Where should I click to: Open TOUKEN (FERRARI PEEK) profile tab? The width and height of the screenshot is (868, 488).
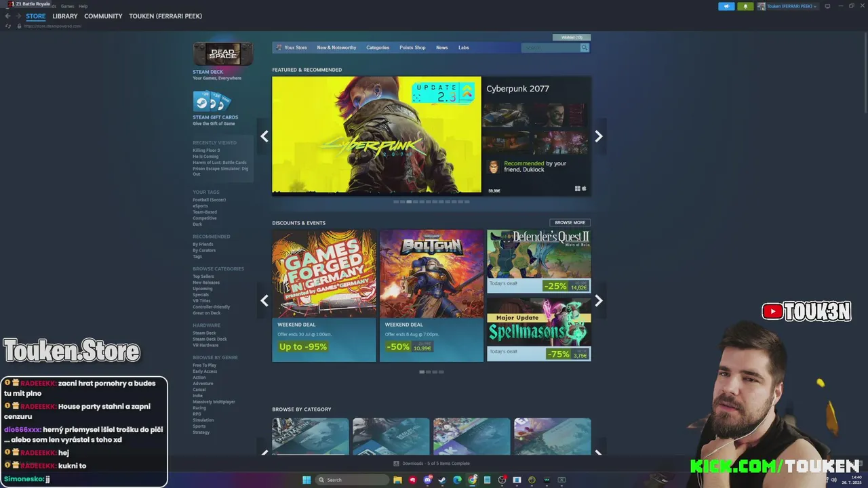coord(165,16)
